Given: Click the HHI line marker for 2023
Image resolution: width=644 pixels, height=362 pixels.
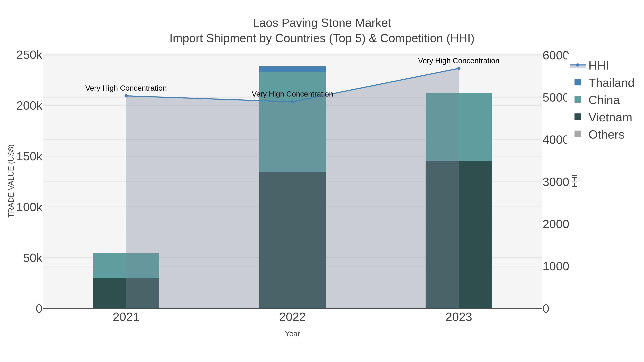Looking at the screenshot, I should [459, 68].
